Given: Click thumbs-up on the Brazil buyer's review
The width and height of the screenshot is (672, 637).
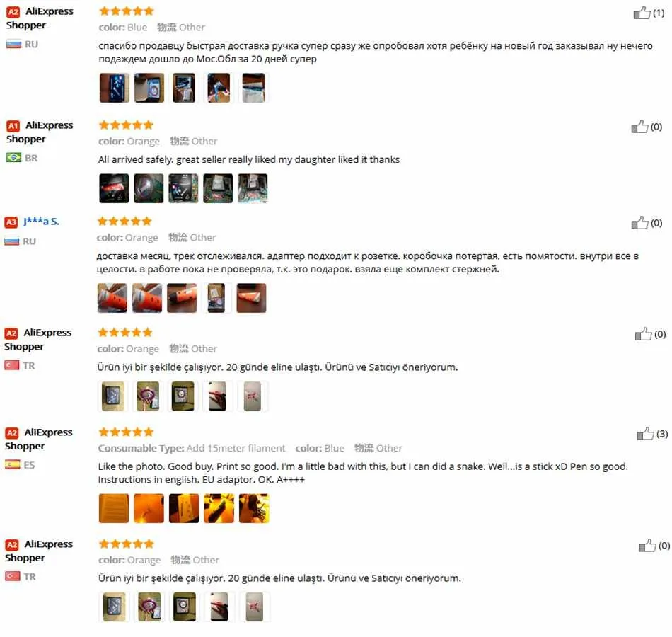Looking at the screenshot, I should pyautogui.click(x=639, y=127).
